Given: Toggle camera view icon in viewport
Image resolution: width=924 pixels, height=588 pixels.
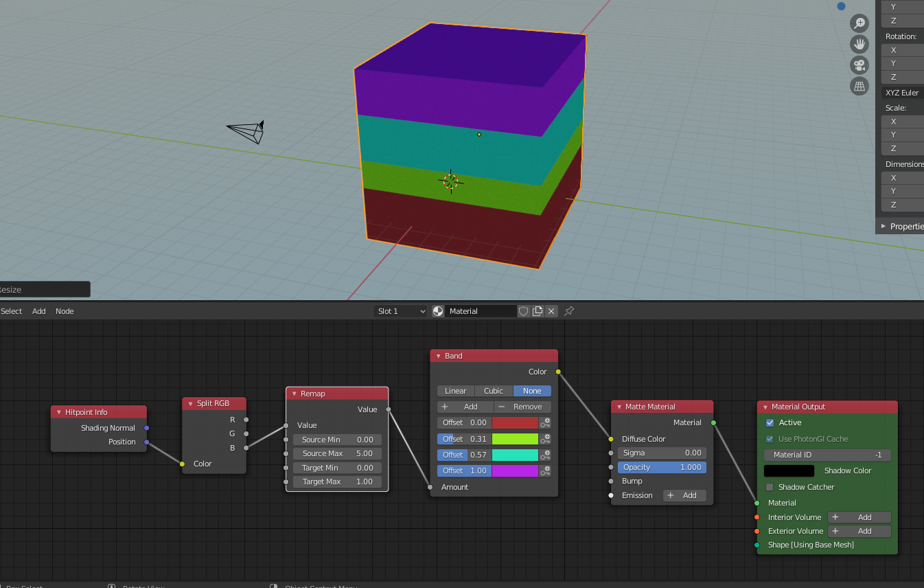Looking at the screenshot, I should (859, 65).
